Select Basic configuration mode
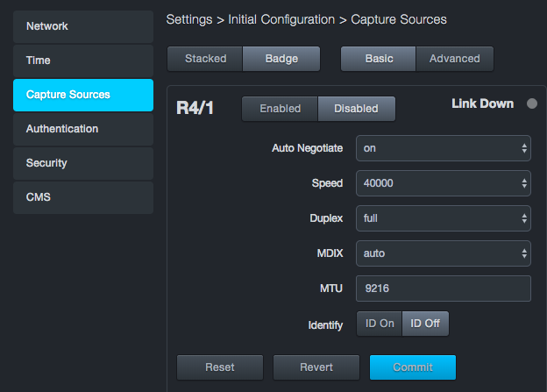 379,59
